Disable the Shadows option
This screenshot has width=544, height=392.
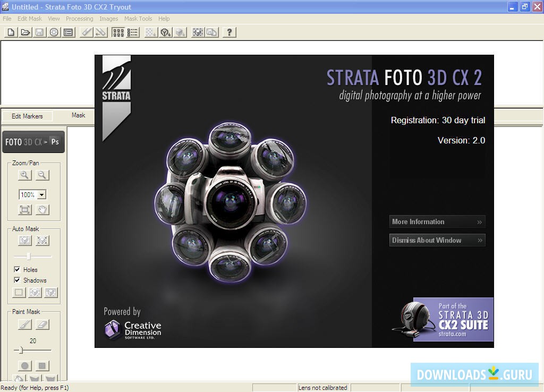(18, 280)
